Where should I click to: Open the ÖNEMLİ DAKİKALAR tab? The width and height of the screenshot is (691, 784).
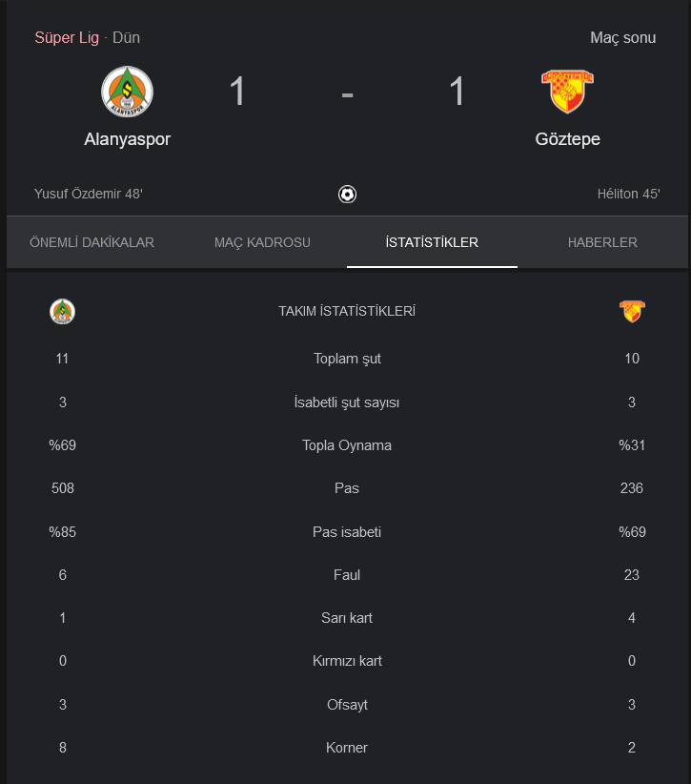(x=91, y=242)
